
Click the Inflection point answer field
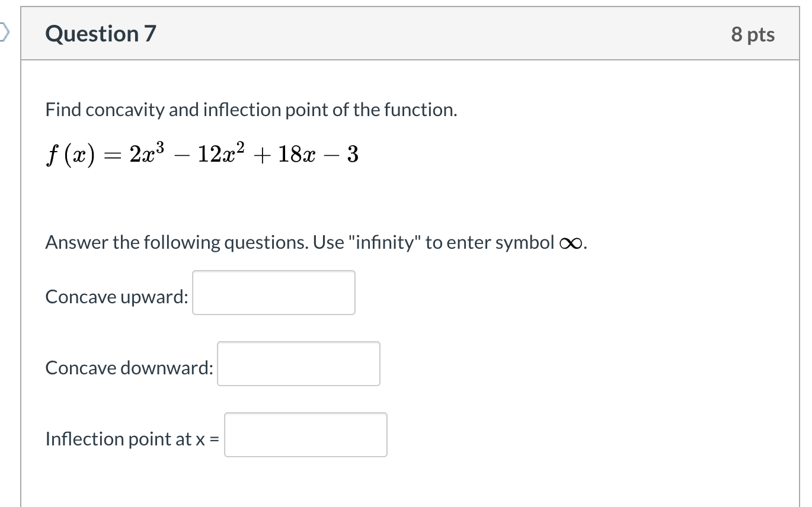(305, 434)
